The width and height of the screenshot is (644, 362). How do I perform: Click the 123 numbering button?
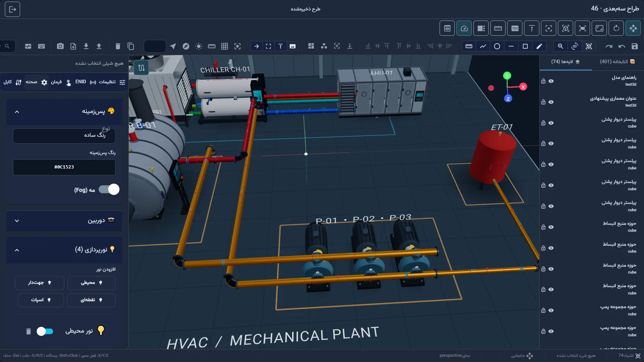coord(515,28)
